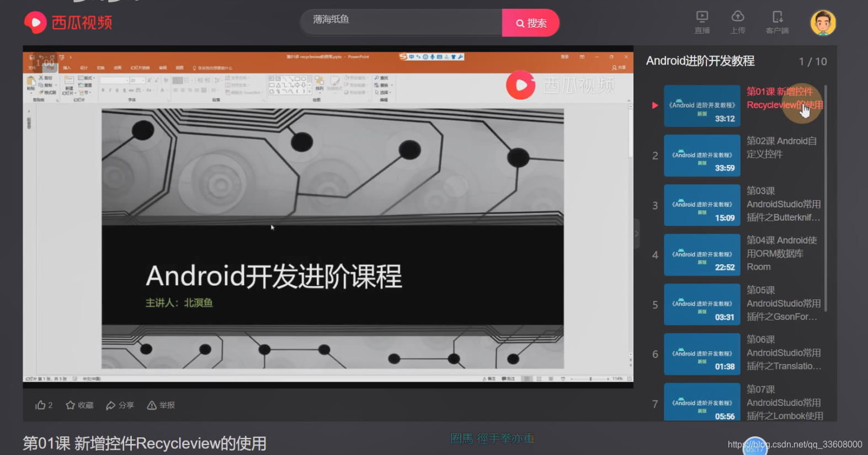Like the video with thumbs-up
This screenshot has width=868, height=455.
[x=44, y=405]
